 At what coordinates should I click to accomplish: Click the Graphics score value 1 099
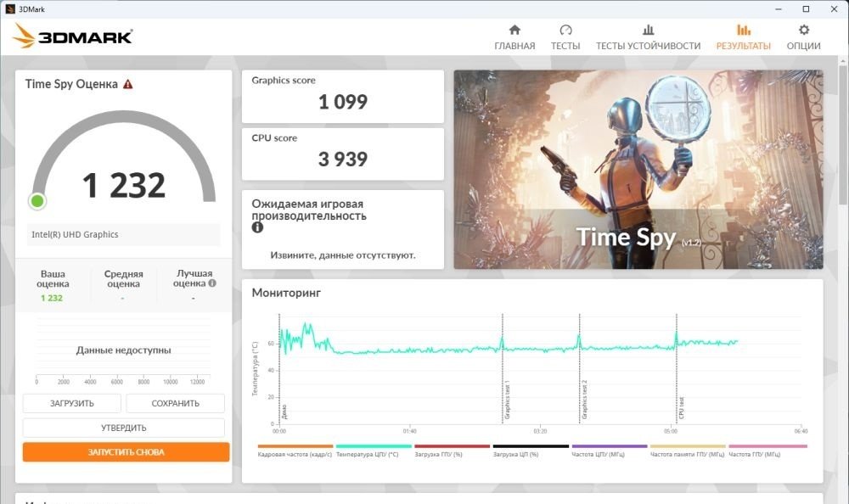coord(343,102)
